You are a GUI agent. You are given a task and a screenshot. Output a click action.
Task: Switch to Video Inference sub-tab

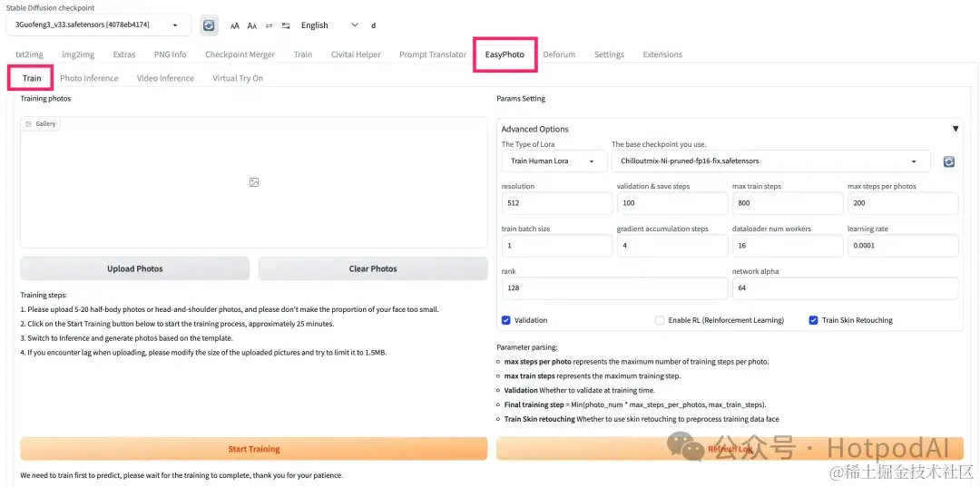click(x=165, y=78)
